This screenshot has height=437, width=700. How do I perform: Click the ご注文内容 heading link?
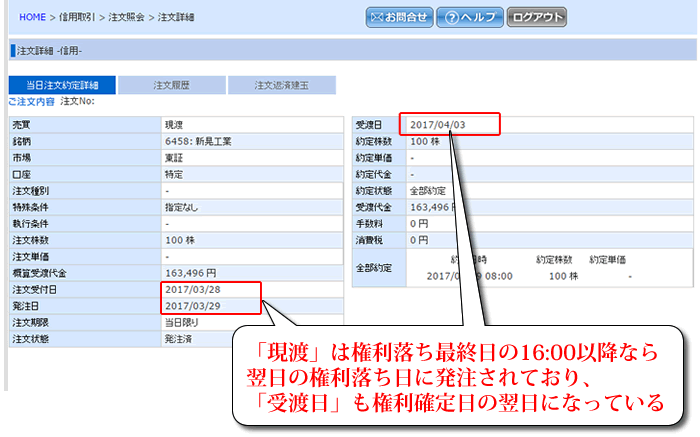point(30,102)
